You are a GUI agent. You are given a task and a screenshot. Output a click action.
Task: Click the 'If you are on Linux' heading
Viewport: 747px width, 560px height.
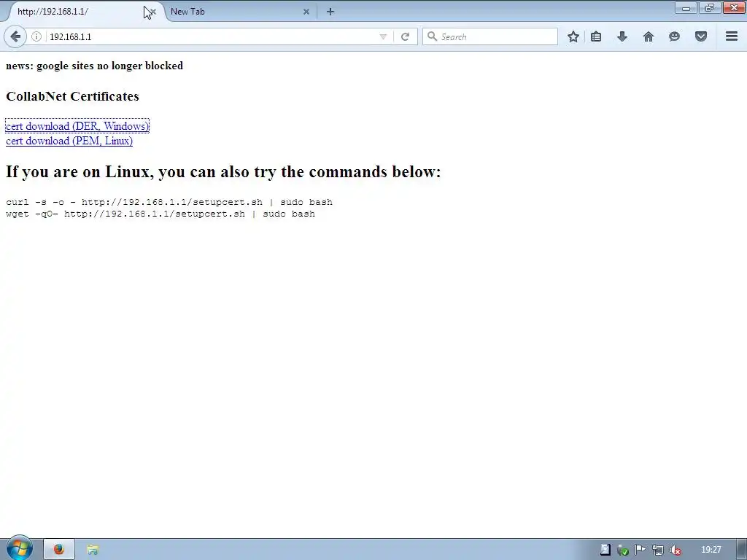(x=223, y=171)
